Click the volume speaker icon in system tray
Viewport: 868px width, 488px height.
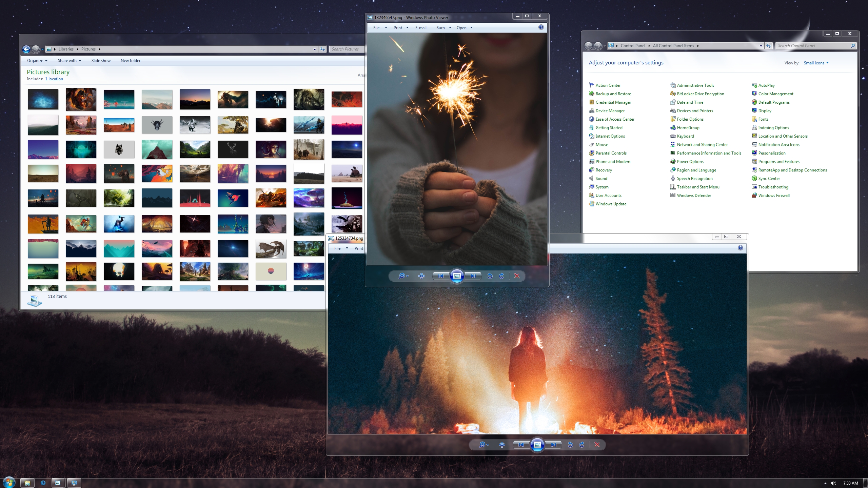[834, 483]
